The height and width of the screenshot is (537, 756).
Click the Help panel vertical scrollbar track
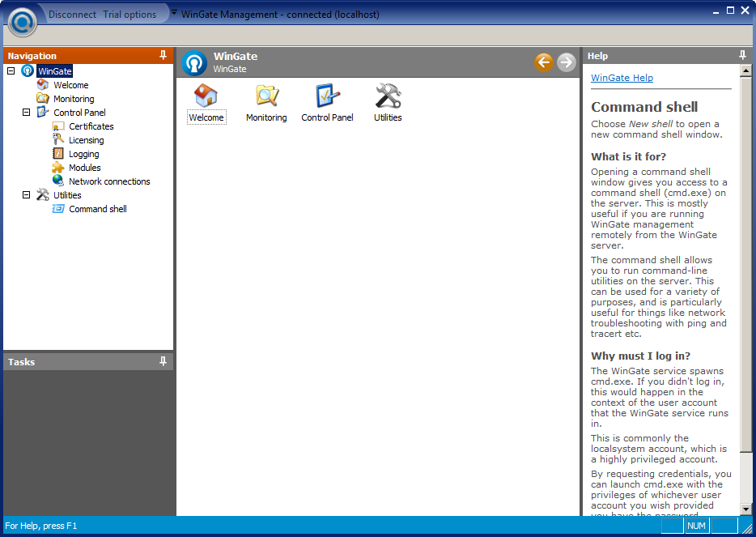[x=745, y=478]
